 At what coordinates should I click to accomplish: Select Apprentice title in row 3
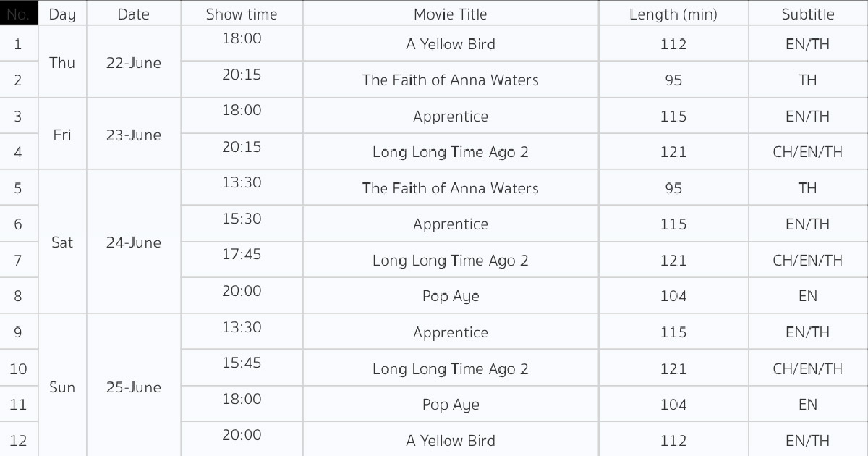point(451,117)
